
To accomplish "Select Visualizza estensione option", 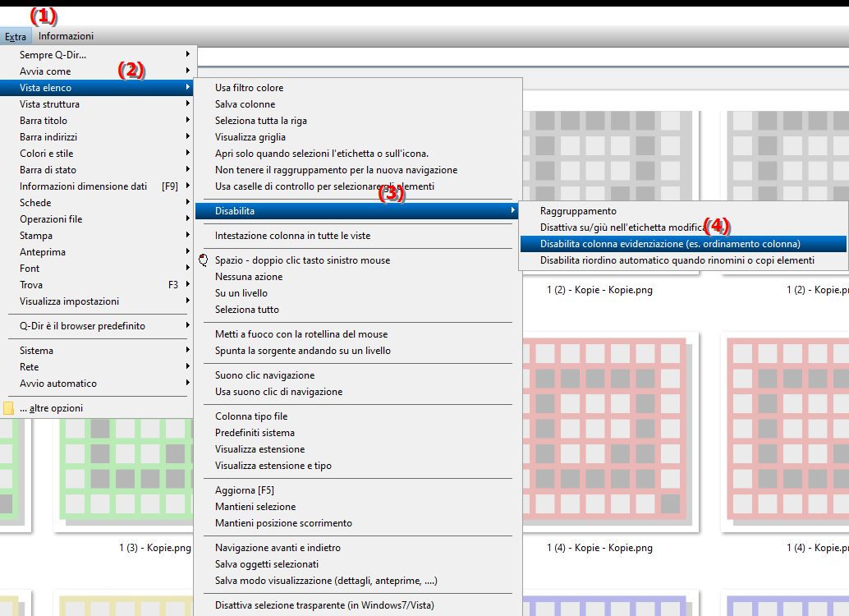I will point(357,449).
